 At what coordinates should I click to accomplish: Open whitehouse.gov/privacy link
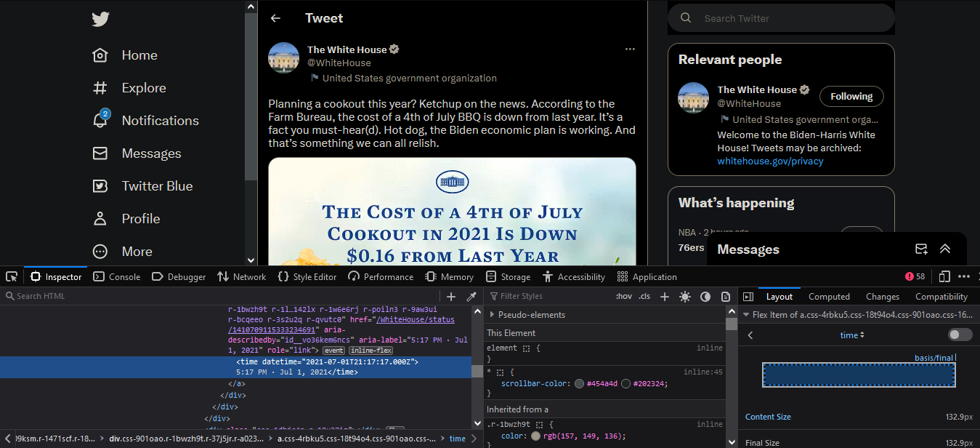click(770, 161)
